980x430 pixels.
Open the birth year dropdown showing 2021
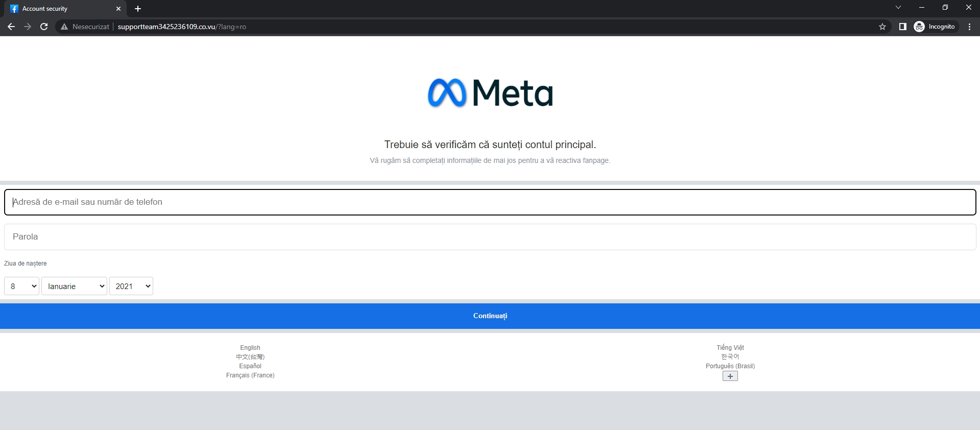131,286
